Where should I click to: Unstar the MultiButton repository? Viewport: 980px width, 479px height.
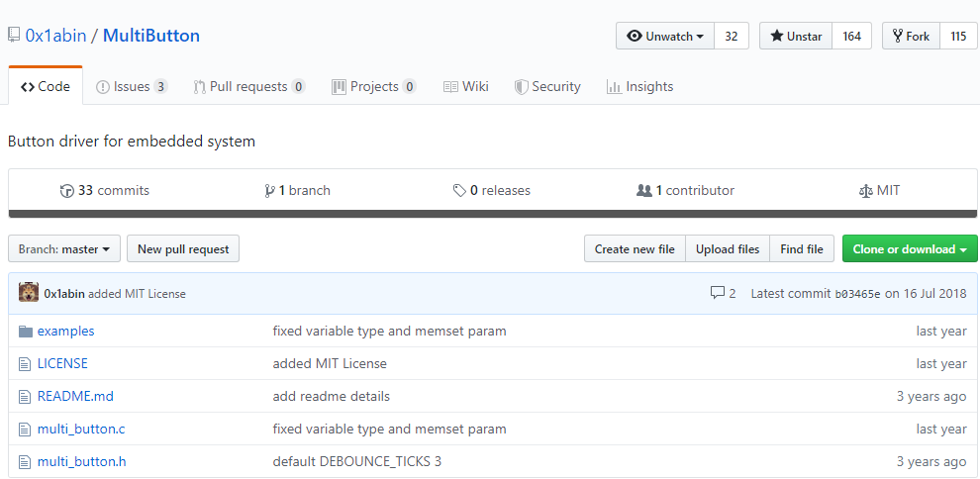796,37
